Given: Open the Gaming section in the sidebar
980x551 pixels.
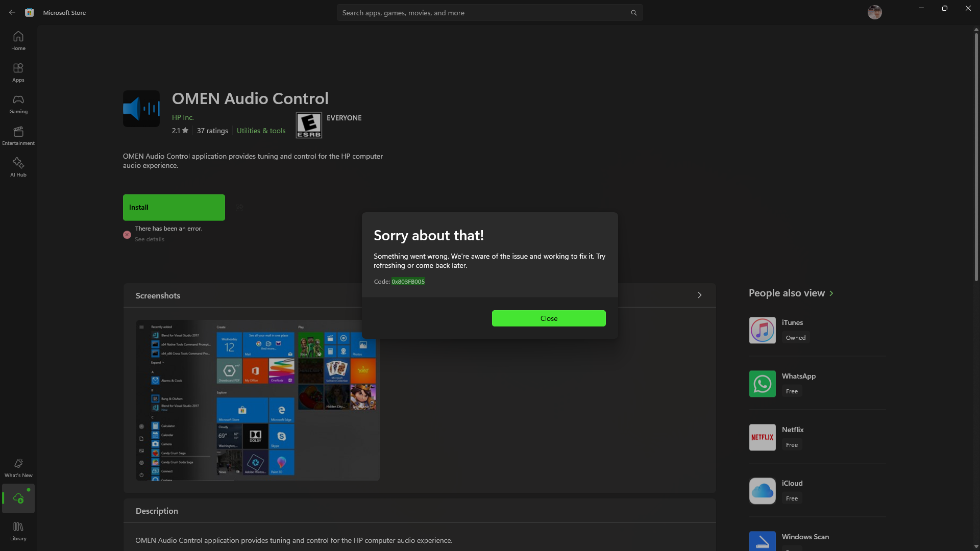Looking at the screenshot, I should [18, 104].
